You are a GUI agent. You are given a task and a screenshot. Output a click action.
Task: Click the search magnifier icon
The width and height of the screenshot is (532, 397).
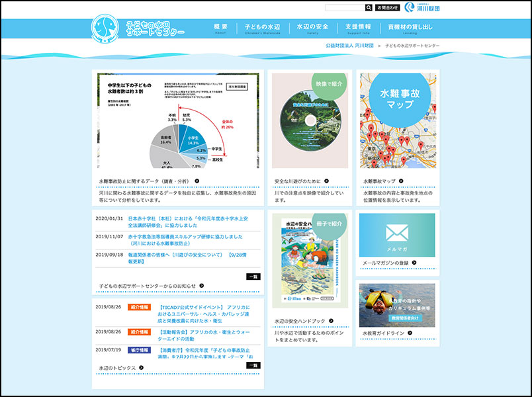coord(369,8)
